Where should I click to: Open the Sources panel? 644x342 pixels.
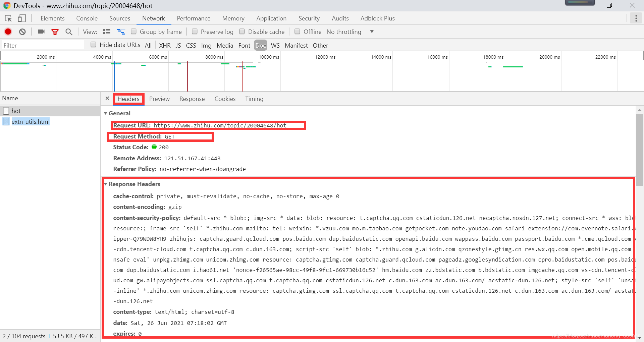tap(120, 18)
